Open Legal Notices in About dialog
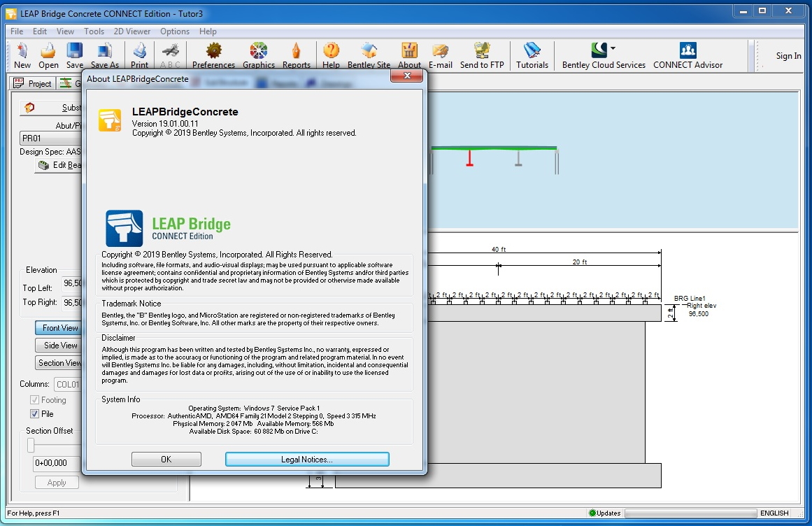The image size is (812, 526). pyautogui.click(x=307, y=460)
